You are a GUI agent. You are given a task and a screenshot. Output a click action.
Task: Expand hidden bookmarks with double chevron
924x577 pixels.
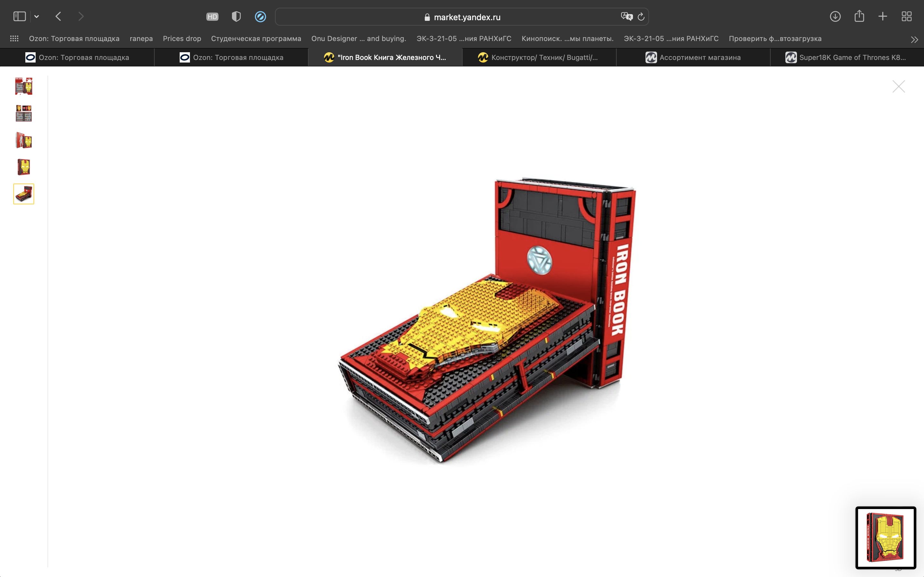pyautogui.click(x=914, y=39)
